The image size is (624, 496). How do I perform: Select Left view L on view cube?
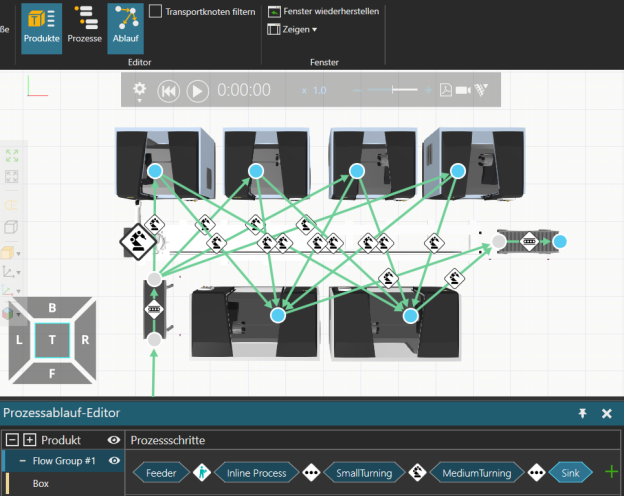click(x=19, y=340)
